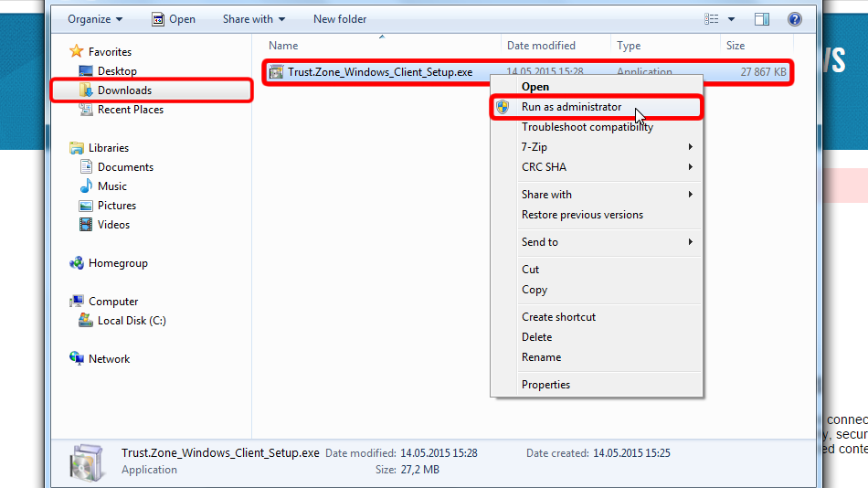Click the Help question mark icon
868x488 pixels.
[x=794, y=19]
